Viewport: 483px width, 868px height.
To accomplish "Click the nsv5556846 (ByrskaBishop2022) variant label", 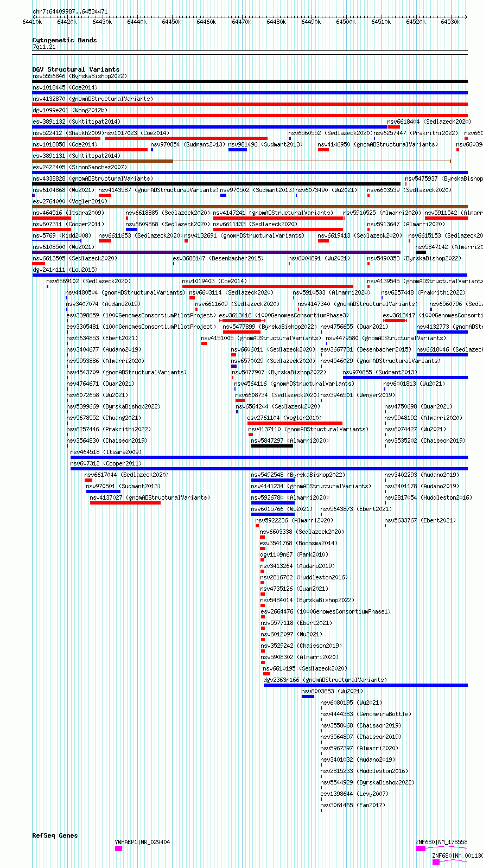I will pyautogui.click(x=79, y=76).
